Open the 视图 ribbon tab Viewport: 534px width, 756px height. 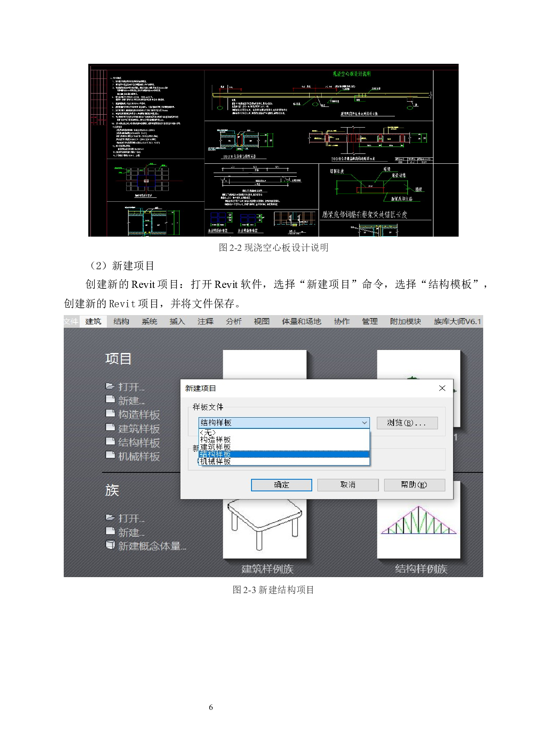(x=261, y=322)
